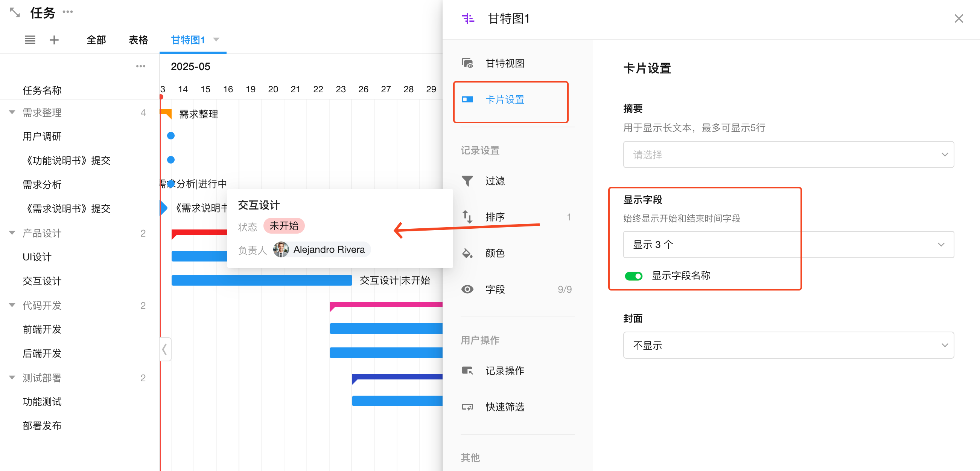Collapse the task list side panel handle

[x=165, y=349]
